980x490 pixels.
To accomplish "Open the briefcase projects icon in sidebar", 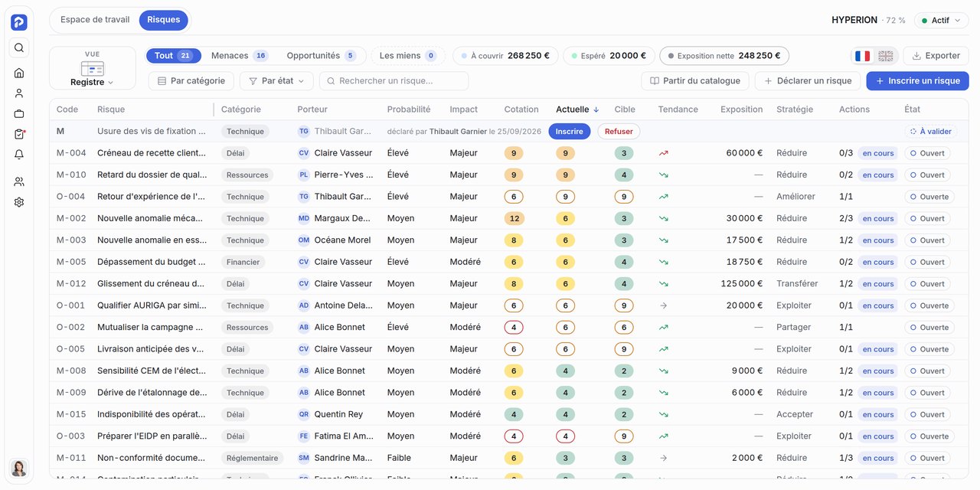I will tap(19, 114).
